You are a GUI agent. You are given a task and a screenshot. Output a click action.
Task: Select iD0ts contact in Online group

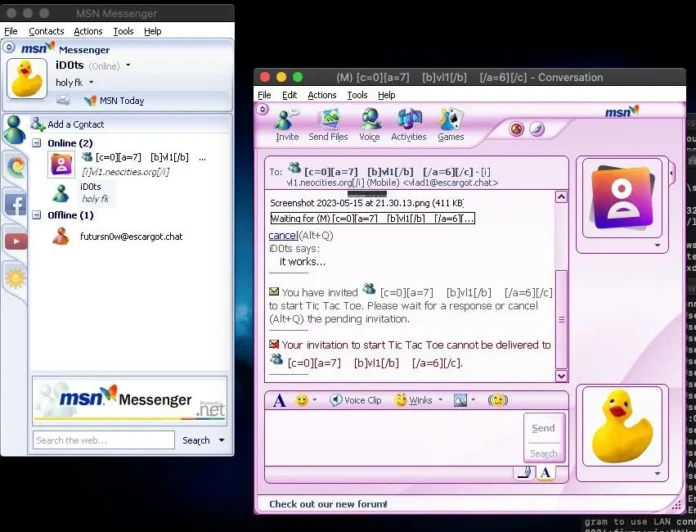pyautogui.click(x=83, y=193)
